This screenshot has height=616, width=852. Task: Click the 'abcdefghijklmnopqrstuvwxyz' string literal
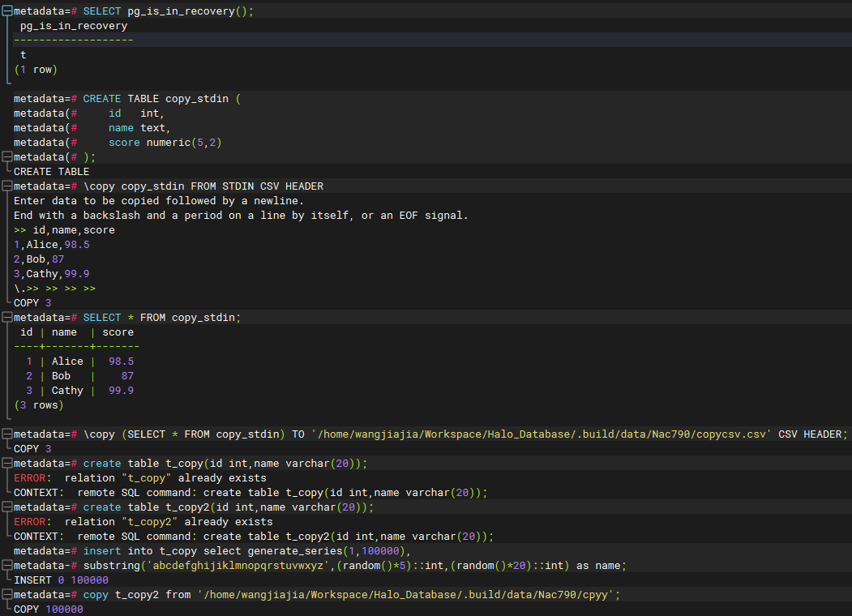coord(238,566)
